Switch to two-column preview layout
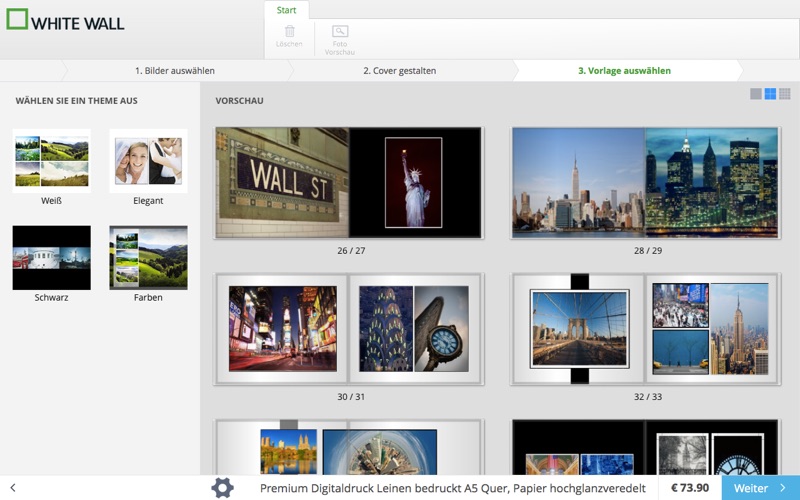Viewport: 800px width, 500px height. point(770,94)
